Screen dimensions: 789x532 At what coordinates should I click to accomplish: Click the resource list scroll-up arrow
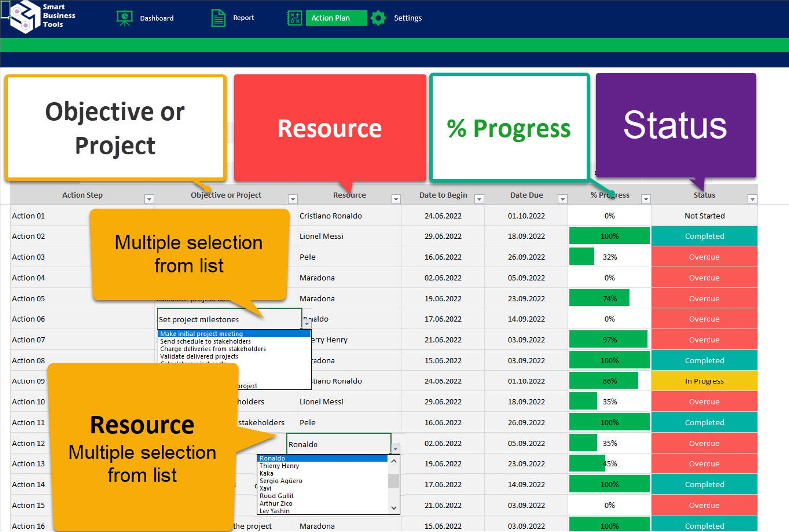point(394,461)
